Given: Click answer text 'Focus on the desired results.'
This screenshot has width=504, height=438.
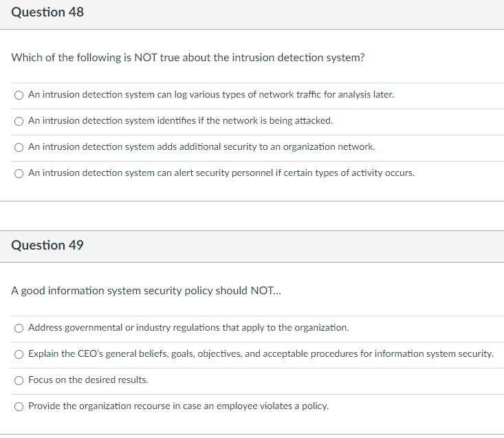Looking at the screenshot, I should point(88,380).
